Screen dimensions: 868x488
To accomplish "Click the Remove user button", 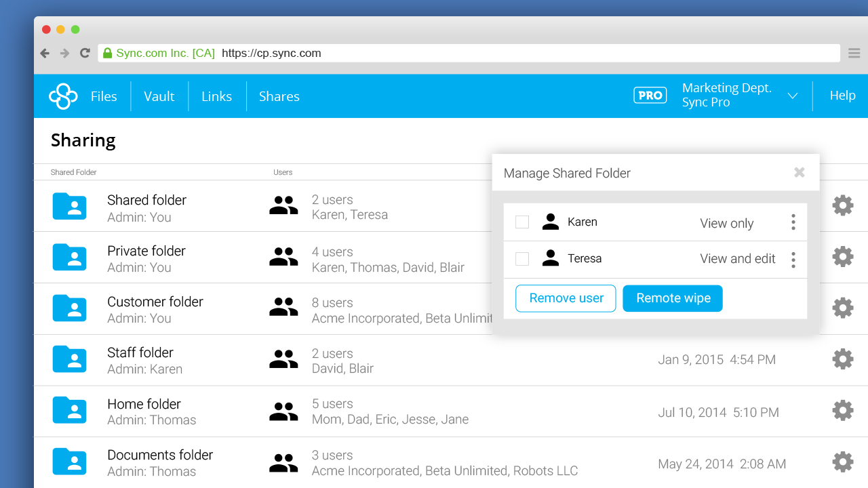I will coord(566,298).
